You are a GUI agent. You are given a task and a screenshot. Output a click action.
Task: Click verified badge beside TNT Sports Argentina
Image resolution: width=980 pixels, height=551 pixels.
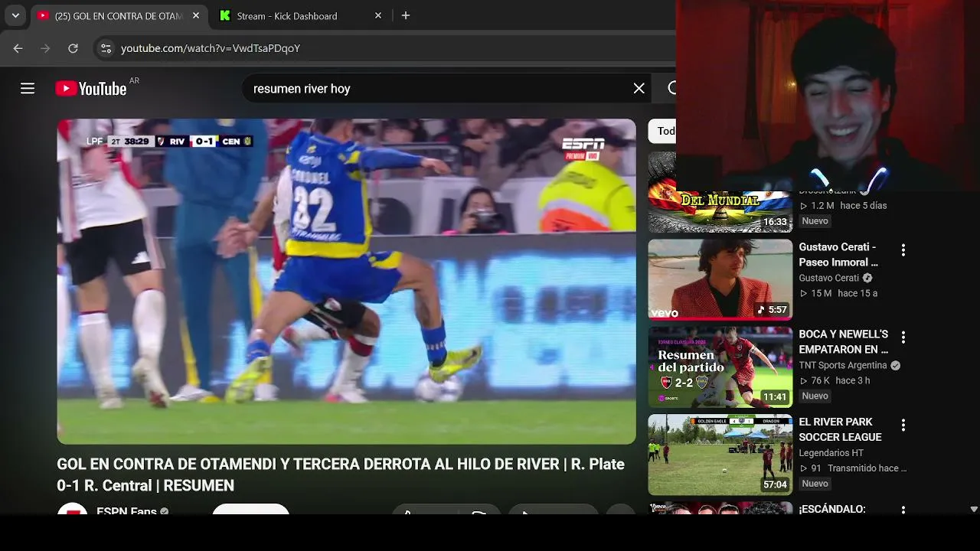[x=895, y=366]
